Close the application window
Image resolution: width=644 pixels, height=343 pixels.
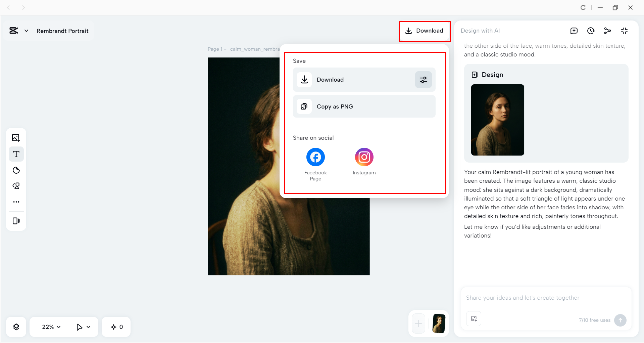[631, 7]
